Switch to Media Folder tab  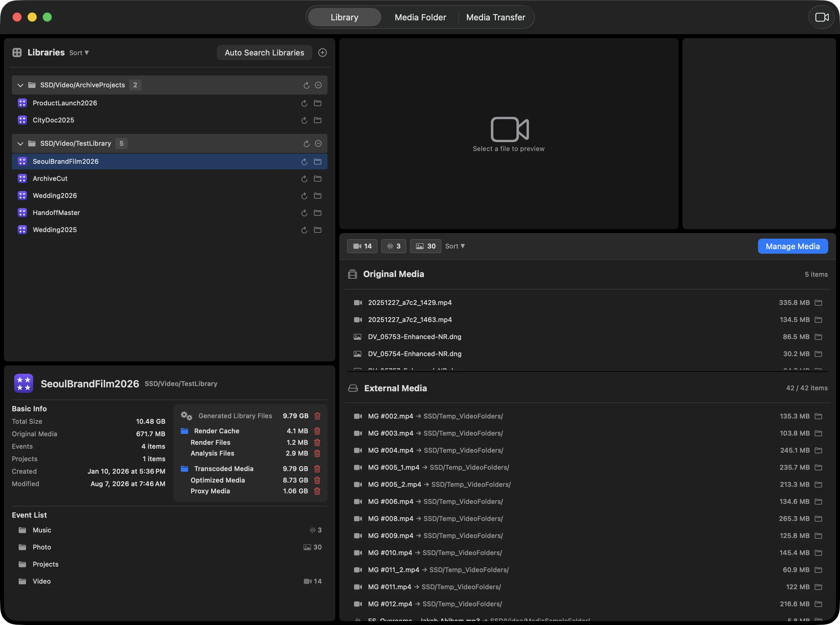tap(420, 17)
